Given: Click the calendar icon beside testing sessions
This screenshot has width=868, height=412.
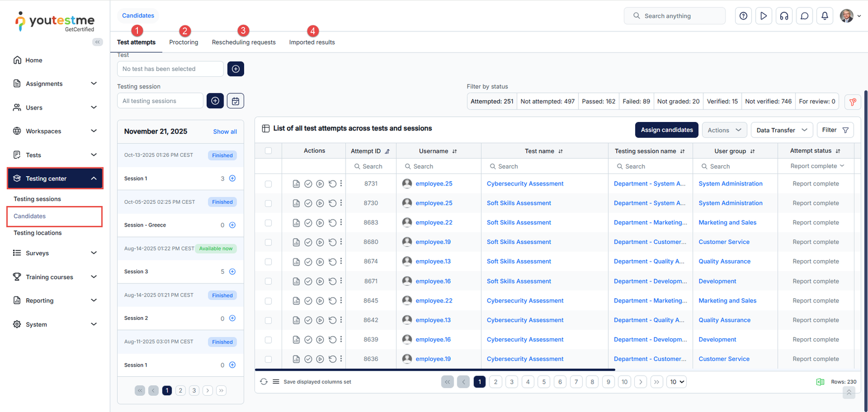Looking at the screenshot, I should click(235, 101).
